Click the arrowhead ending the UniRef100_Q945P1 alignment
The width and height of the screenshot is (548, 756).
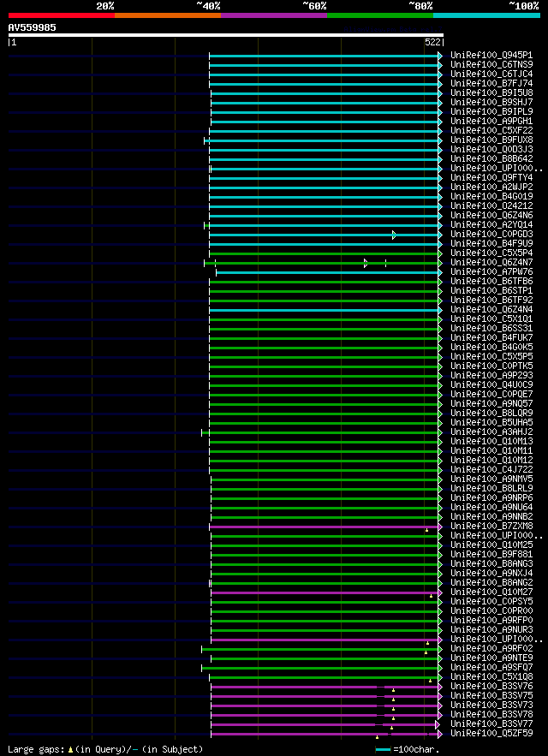coord(440,56)
